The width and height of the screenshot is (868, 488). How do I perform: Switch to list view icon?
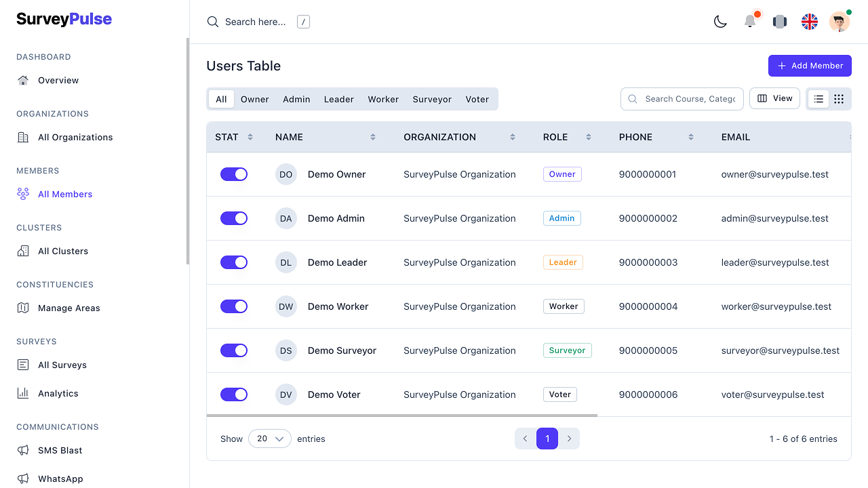(x=818, y=99)
